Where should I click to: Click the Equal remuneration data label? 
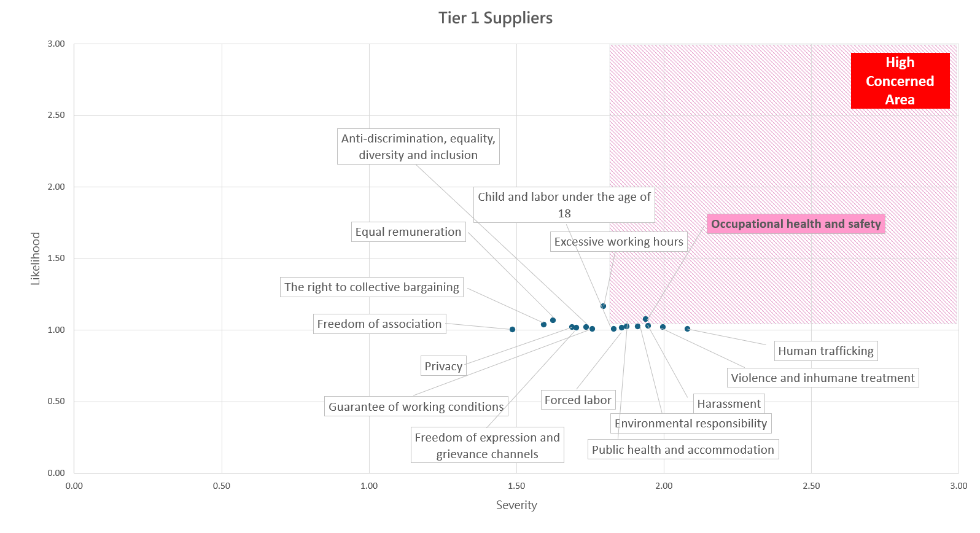coord(408,232)
